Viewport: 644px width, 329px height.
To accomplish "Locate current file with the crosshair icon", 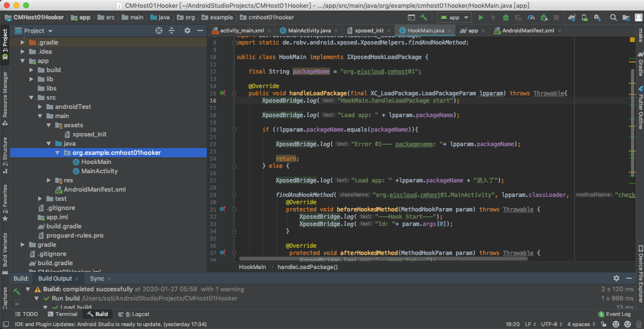I will (158, 30).
